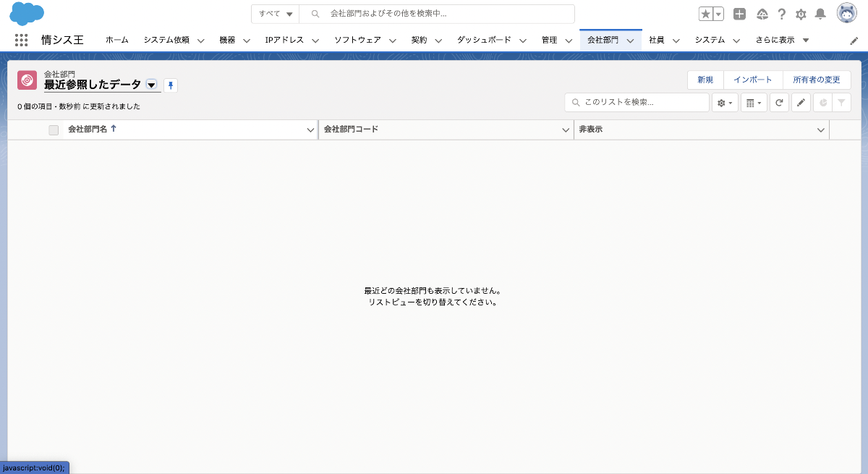Image resolution: width=868 pixels, height=474 pixels.
Task: Tick the select all rows checkbox
Action: coord(54,130)
